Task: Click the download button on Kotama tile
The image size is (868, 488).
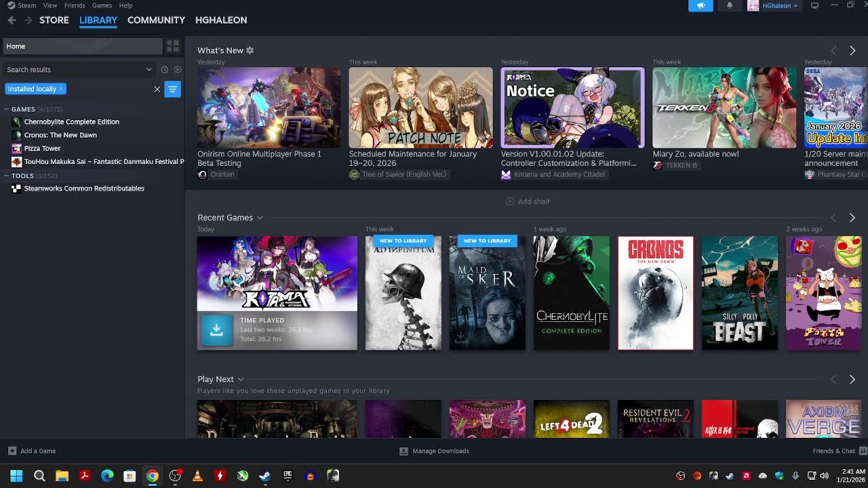Action: pyautogui.click(x=217, y=330)
